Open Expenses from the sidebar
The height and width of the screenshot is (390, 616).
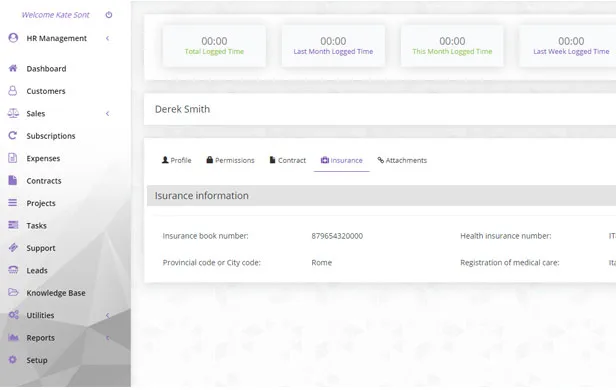pyautogui.click(x=43, y=158)
